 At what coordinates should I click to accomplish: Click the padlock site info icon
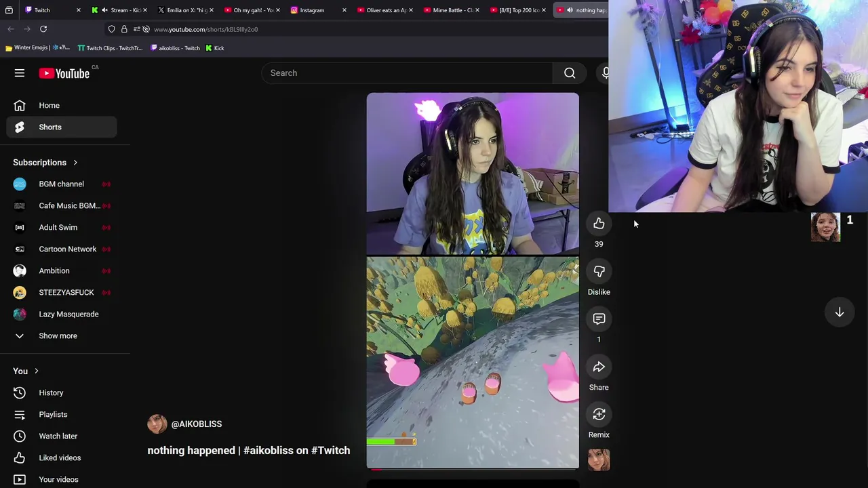124,29
